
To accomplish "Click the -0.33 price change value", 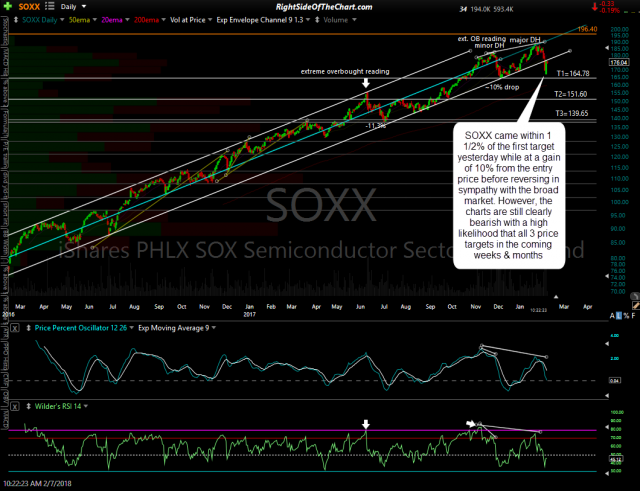I will [608, 4].
